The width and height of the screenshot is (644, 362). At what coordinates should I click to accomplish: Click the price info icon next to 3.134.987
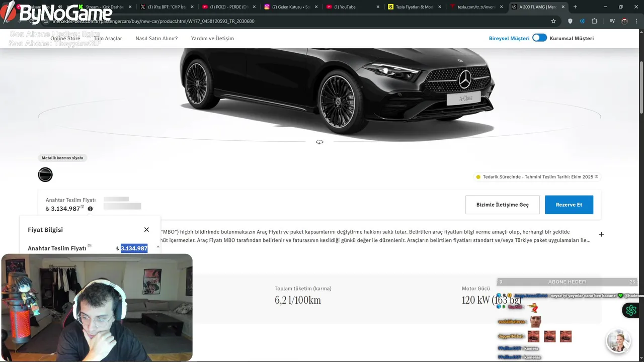coord(90,209)
